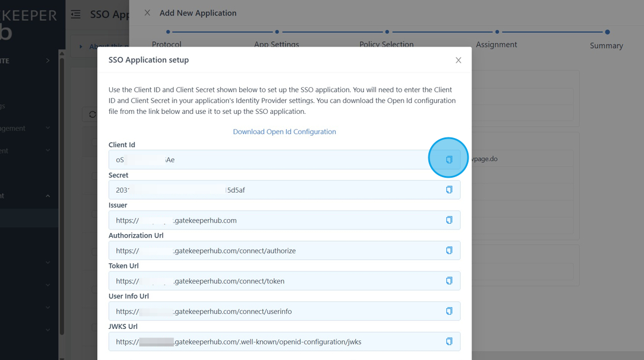Copy the Issuer URL

click(449, 220)
